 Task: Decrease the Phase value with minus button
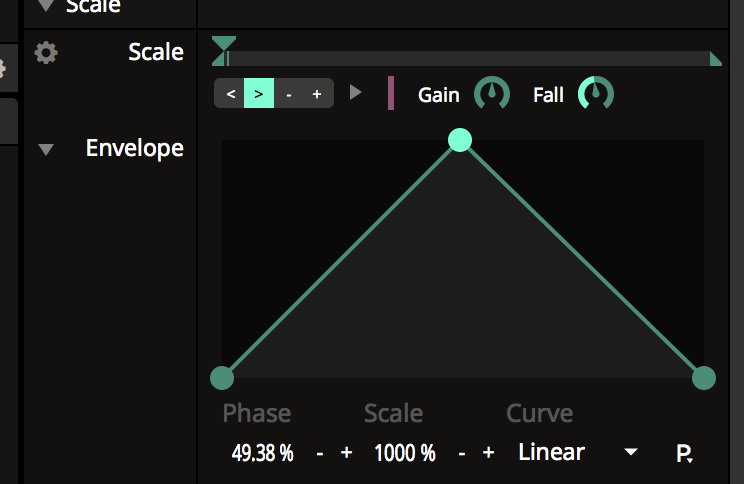pos(320,453)
